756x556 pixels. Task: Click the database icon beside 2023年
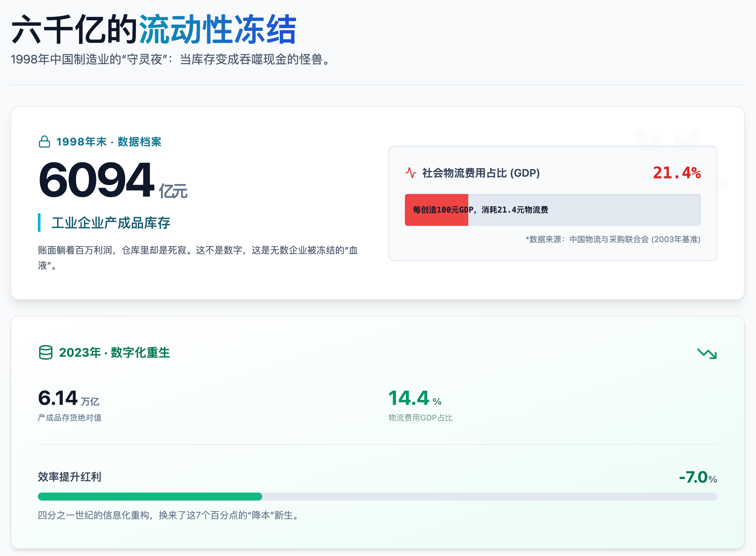pos(46,353)
